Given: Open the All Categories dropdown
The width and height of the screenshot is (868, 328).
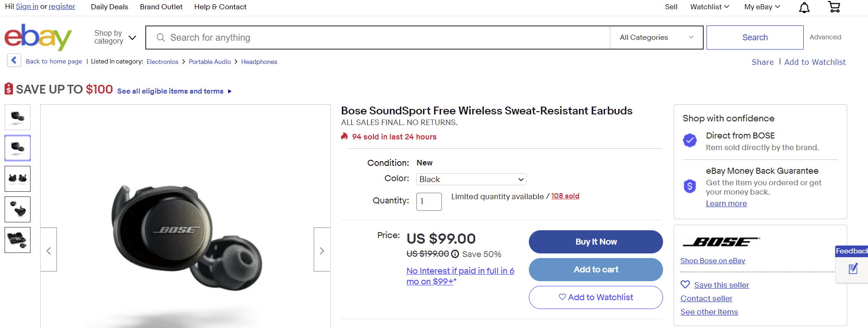Looking at the screenshot, I should tap(657, 38).
